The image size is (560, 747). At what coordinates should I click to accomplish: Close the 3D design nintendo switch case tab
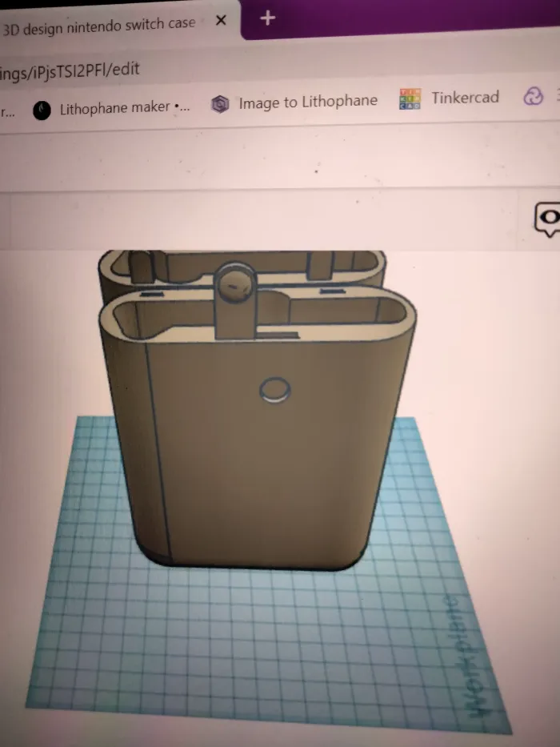click(221, 21)
